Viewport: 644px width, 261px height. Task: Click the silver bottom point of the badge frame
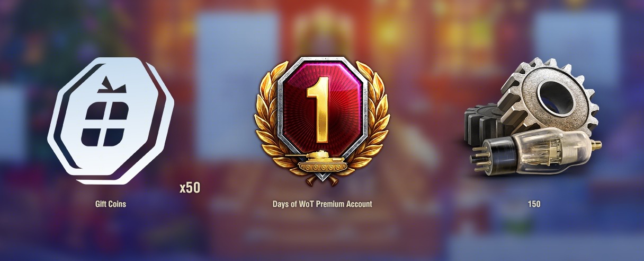322,176
